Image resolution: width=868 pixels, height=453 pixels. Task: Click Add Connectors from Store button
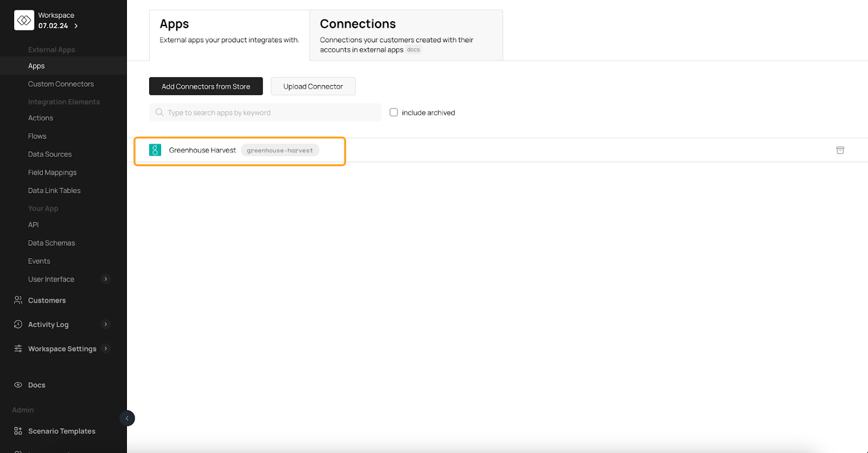click(x=206, y=86)
